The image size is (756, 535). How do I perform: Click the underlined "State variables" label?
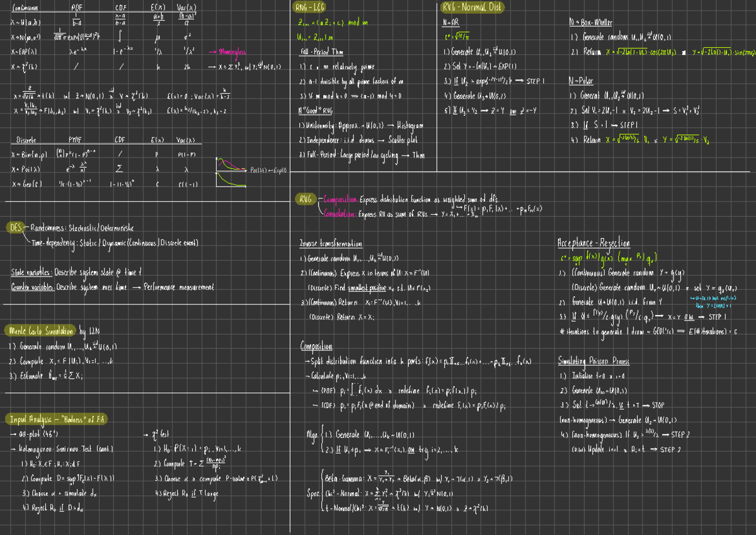[x=31, y=272]
